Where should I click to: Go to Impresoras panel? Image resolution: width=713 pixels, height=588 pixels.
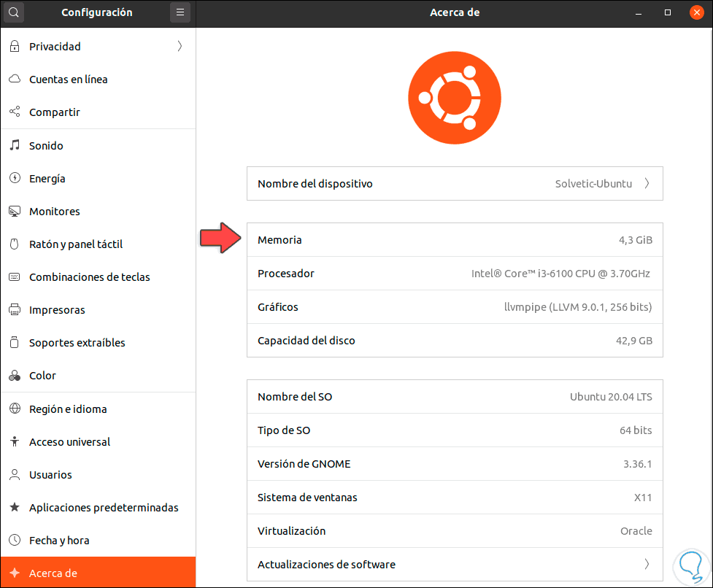click(x=99, y=309)
